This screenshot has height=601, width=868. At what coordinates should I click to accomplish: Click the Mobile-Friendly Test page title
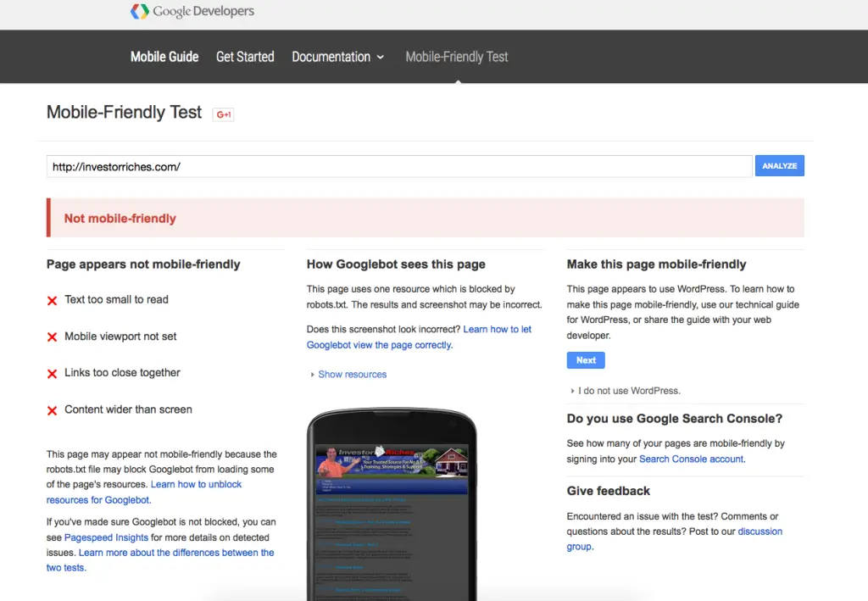124,113
